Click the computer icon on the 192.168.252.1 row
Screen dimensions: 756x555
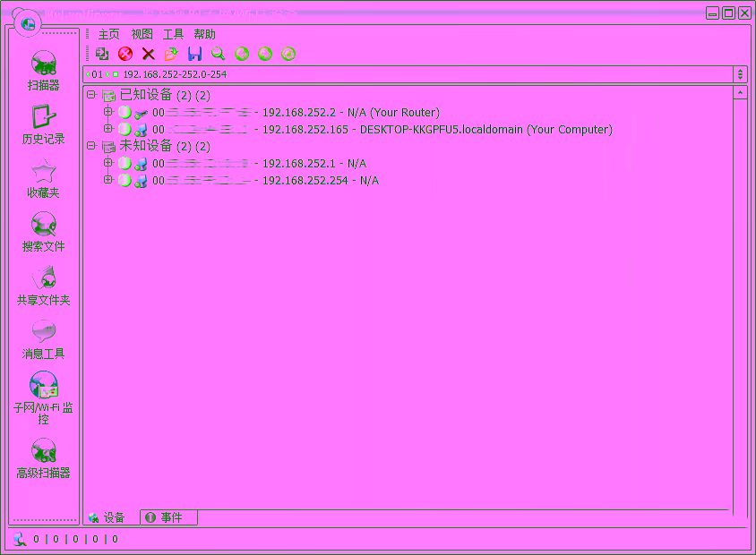coord(141,165)
